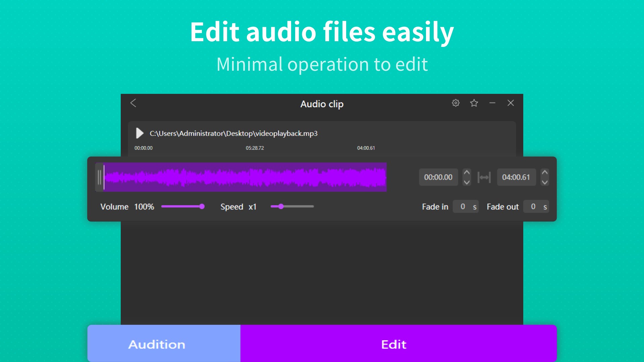Click the back arrow icon
The image size is (644, 362).
133,103
